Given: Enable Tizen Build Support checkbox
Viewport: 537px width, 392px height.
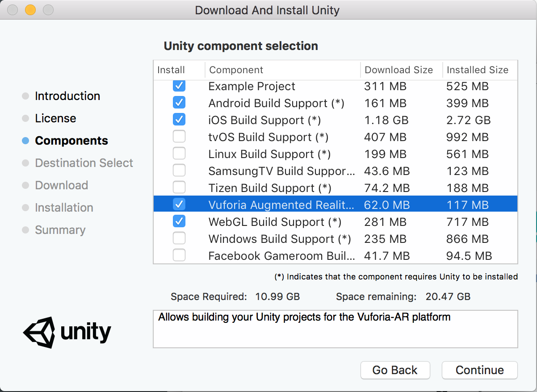Looking at the screenshot, I should pos(179,188).
